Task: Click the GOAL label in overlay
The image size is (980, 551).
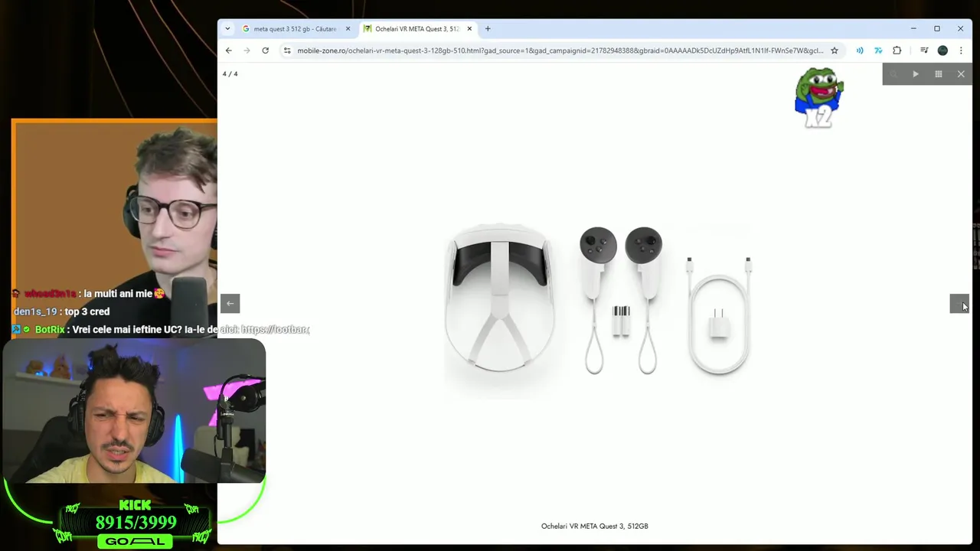Action: [x=136, y=541]
